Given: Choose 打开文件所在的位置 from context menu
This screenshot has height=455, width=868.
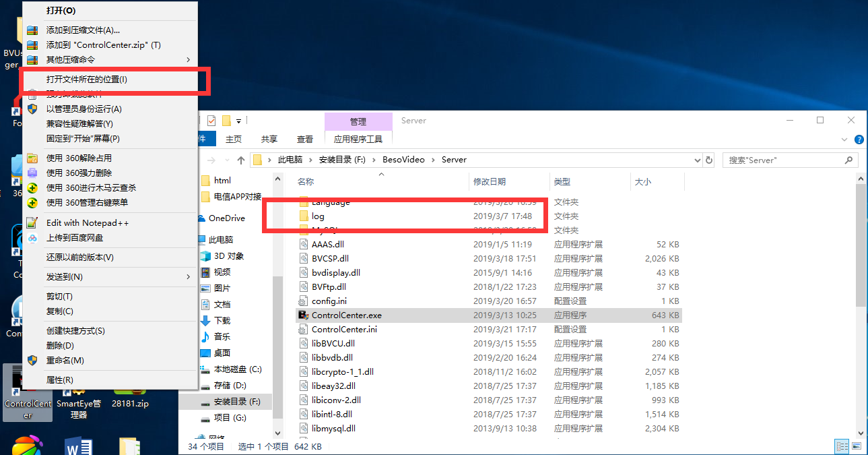Looking at the screenshot, I should 87,80.
